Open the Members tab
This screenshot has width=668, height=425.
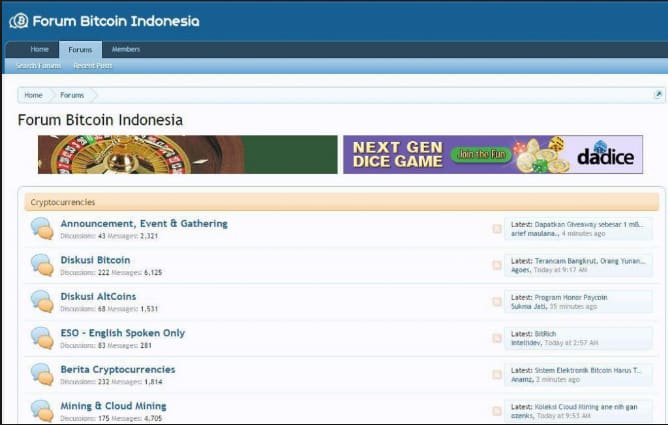click(126, 49)
